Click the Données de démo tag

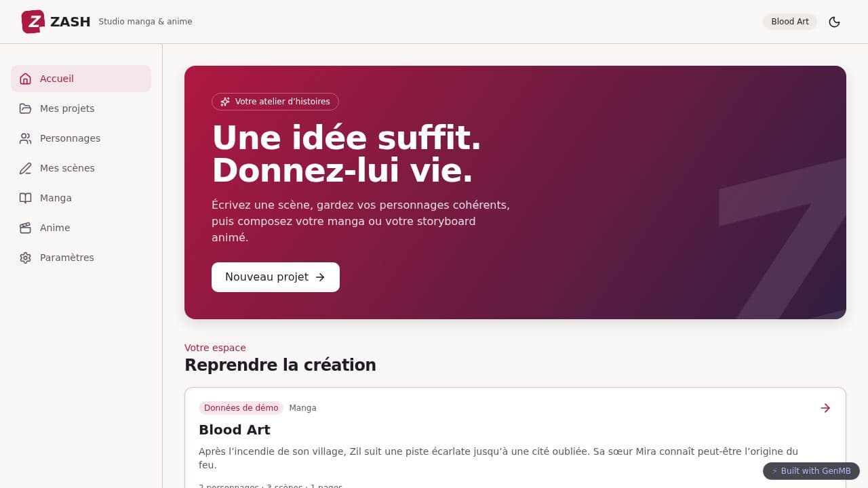241,408
